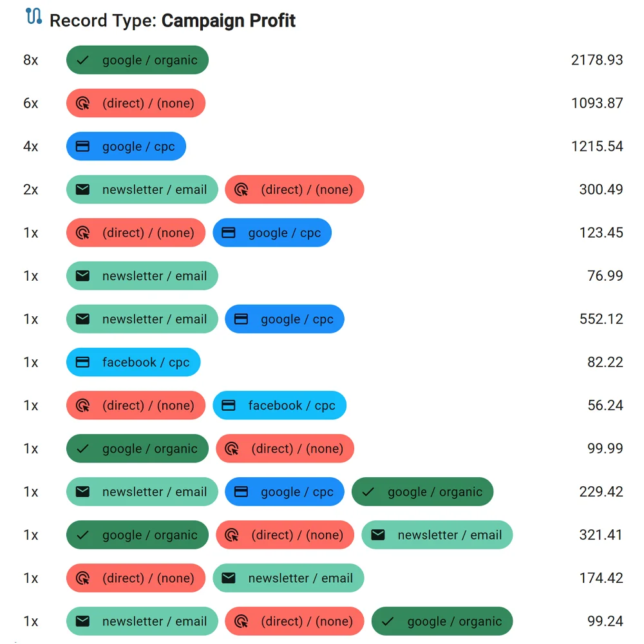Click the envelope icon in the bottom newsletter / email pill

tap(82, 621)
